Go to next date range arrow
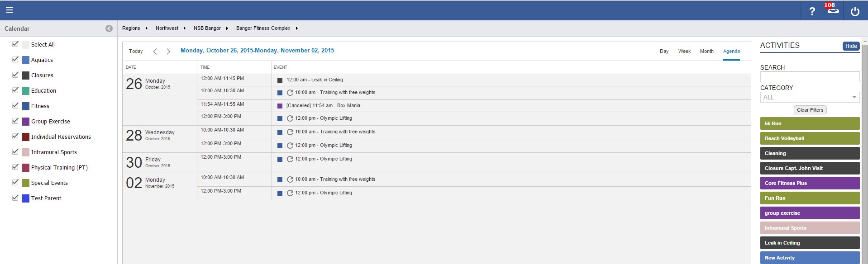 pos(168,52)
